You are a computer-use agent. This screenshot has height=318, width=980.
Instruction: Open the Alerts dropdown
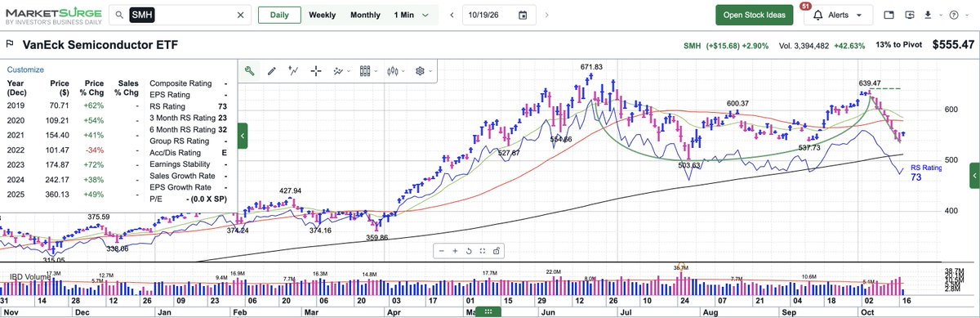tap(839, 15)
